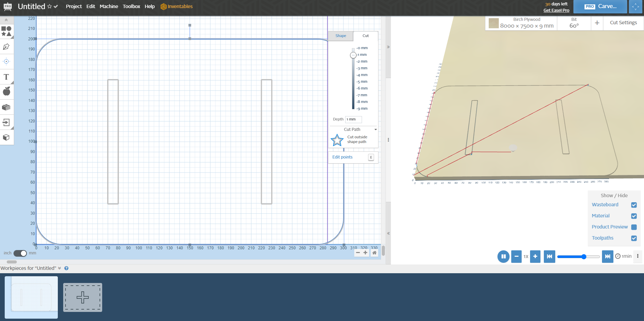Open the Machine menu
This screenshot has height=321, width=644.
[109, 6]
